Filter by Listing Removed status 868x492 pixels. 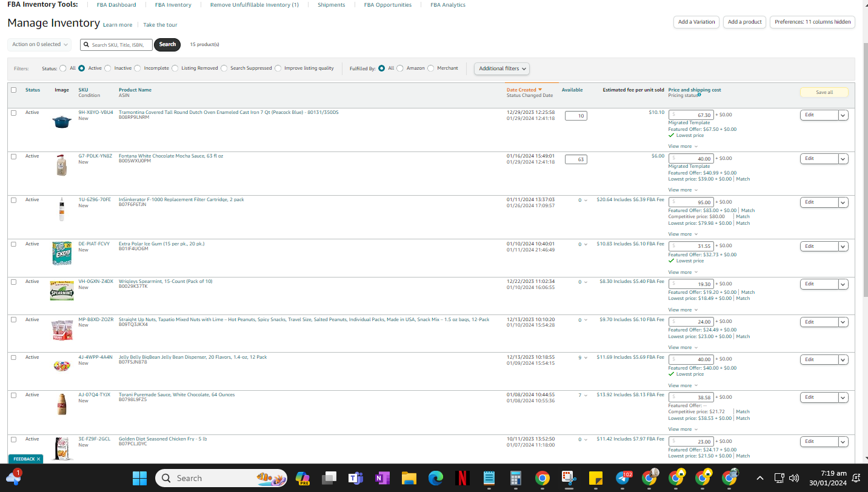[175, 68]
